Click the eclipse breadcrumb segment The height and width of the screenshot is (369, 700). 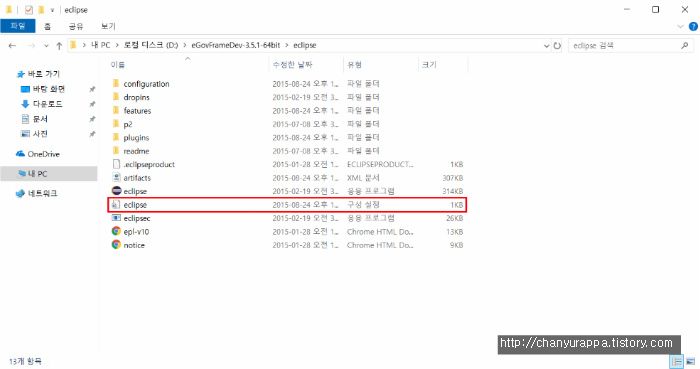point(304,45)
